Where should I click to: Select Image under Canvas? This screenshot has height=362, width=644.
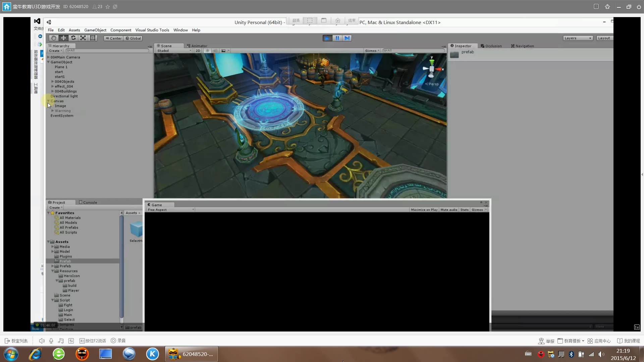(60, 106)
